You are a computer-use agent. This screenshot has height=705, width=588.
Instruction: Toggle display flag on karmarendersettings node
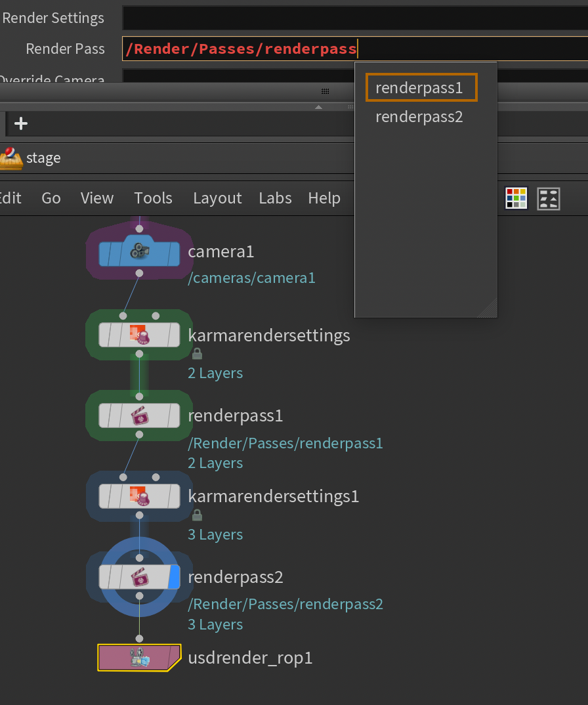174,335
